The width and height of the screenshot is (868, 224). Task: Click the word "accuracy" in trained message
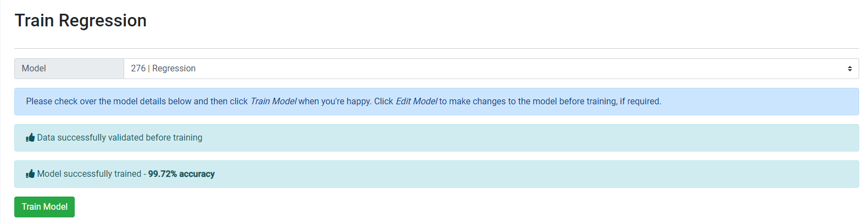coord(197,174)
